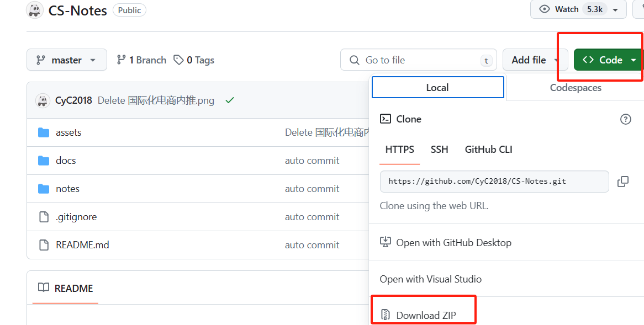
Task: Toggle the green Code button
Action: (609, 60)
